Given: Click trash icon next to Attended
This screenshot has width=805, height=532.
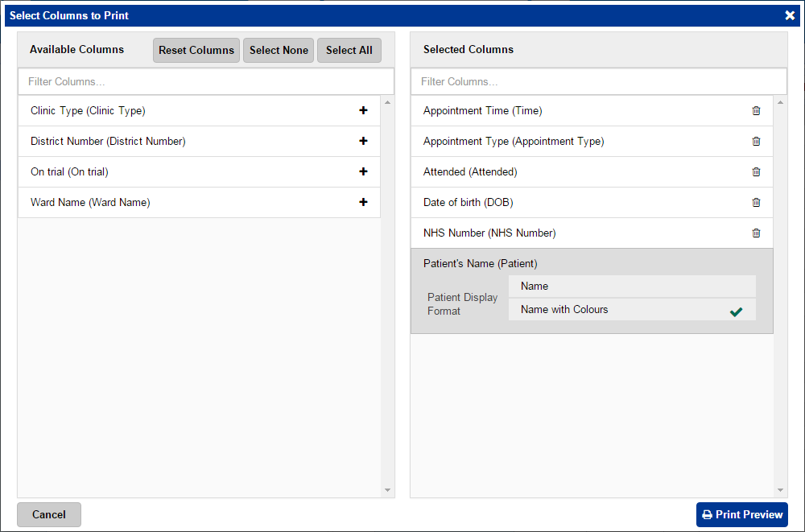Looking at the screenshot, I should (756, 172).
